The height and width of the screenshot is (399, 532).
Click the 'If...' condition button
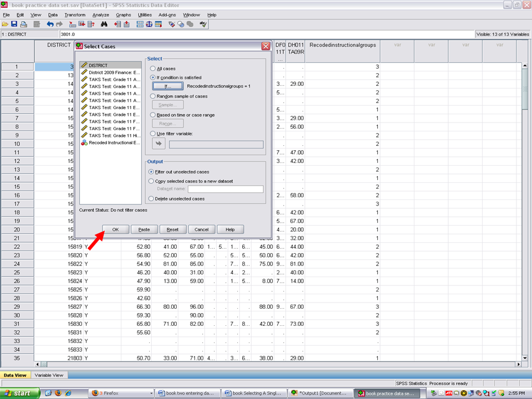(166, 86)
